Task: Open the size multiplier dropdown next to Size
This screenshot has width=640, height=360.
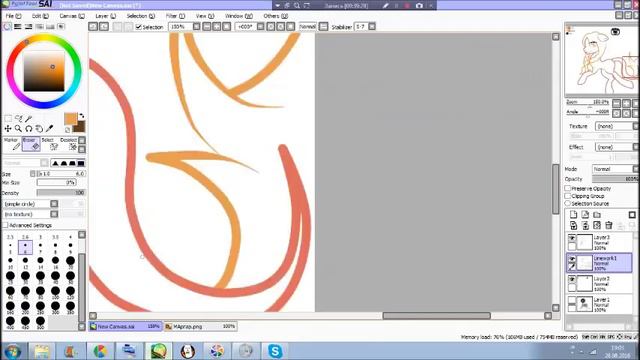Action: [32, 173]
